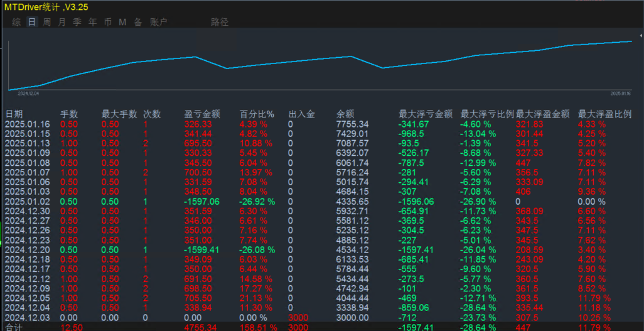Click the 余额 column header
Viewport: 644px width, 331px height.
click(345, 114)
